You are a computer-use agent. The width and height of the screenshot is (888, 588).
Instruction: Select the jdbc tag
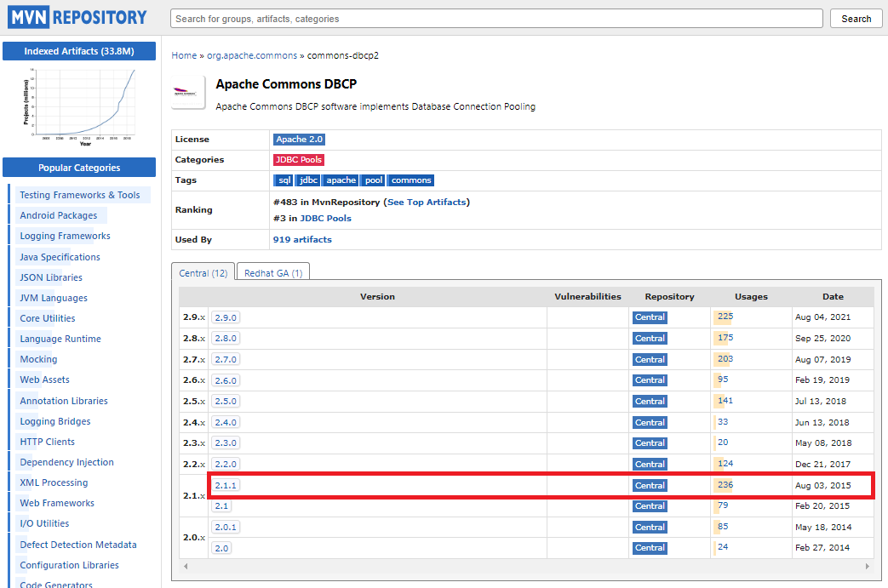point(308,180)
